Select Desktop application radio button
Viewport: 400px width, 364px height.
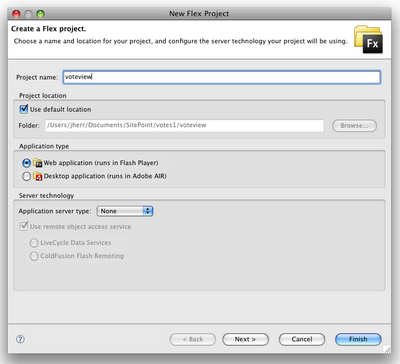(26, 176)
